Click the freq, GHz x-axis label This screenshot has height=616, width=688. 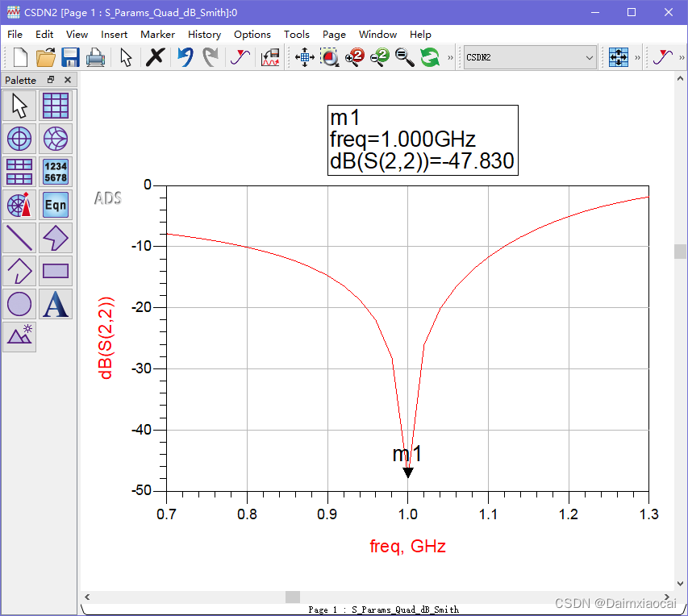click(x=407, y=546)
